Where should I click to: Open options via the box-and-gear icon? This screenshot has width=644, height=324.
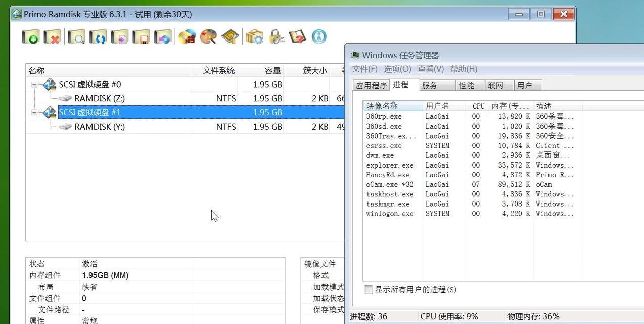(x=254, y=36)
